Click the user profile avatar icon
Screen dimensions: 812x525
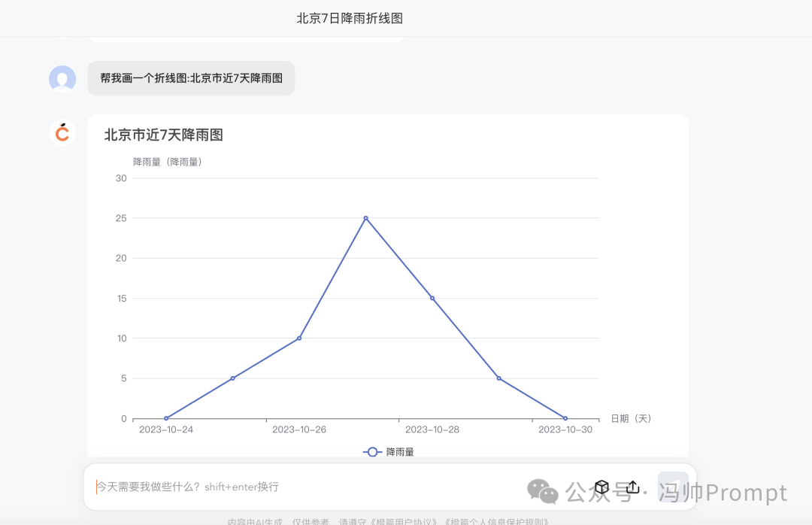[62, 78]
